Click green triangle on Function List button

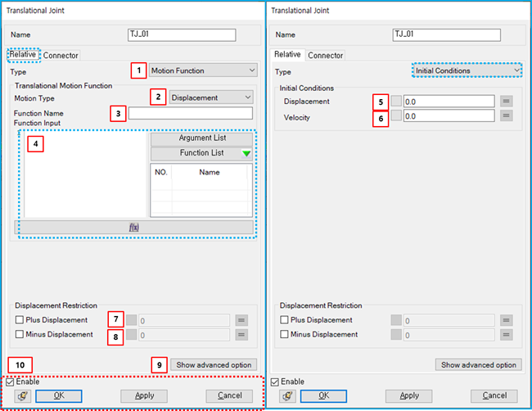246,153
